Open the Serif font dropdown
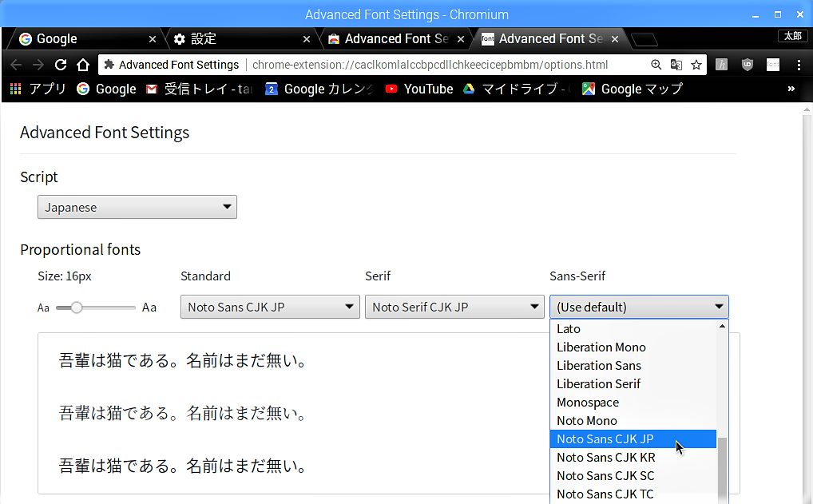Screen dimensions: 813x504 pos(454,307)
